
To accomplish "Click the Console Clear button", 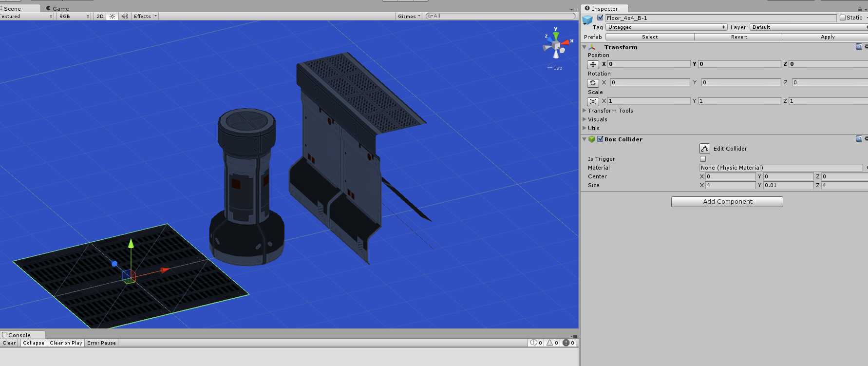I will click(x=9, y=343).
